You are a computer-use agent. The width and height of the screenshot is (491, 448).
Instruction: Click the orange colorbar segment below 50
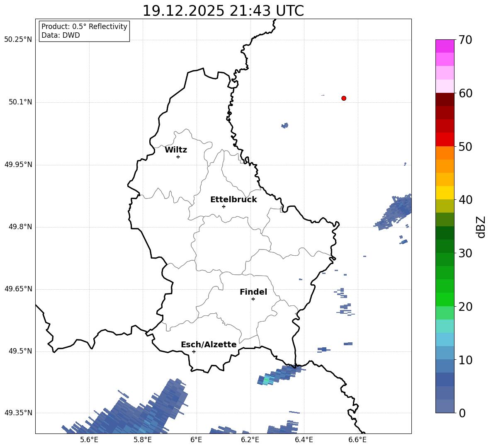pyautogui.click(x=445, y=153)
